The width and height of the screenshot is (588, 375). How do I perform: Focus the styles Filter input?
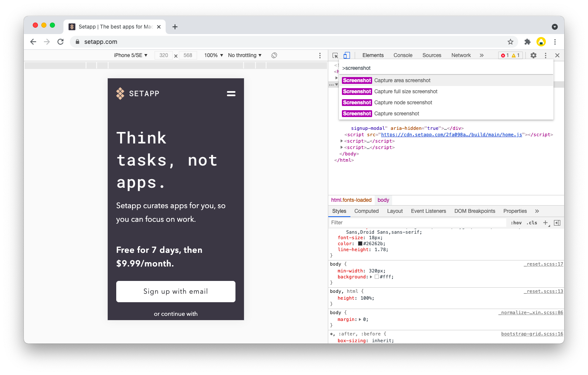pos(417,223)
